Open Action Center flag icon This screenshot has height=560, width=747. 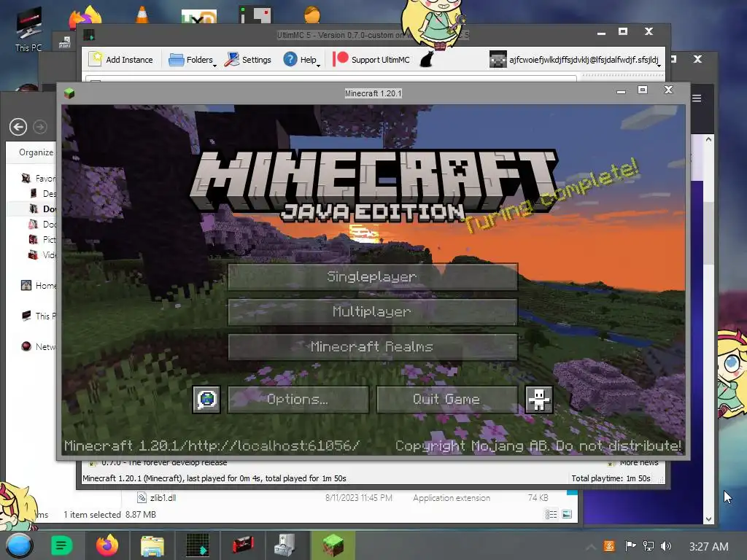coord(630,546)
